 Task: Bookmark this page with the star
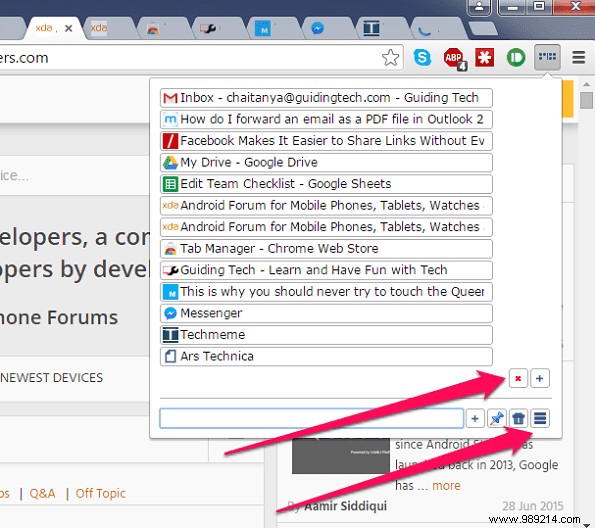[x=390, y=58]
